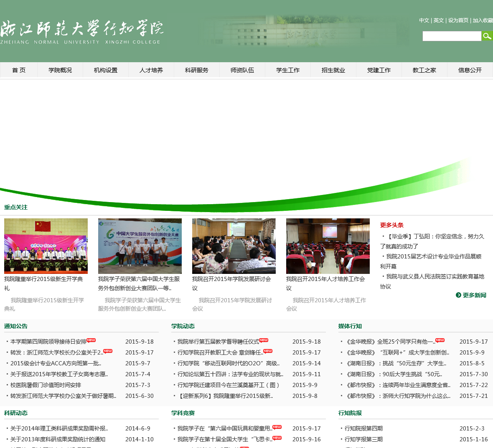Open media item 《湖南日报》：90后大学生挑战
Viewport: 493px width, 448px height.
point(393,374)
